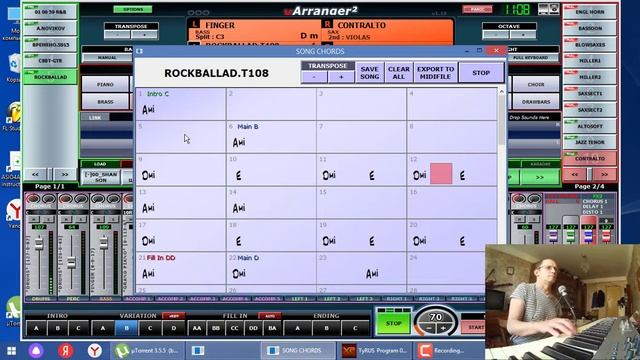Choose the JAZZ TENOR sound
The height and width of the screenshot is (360, 640).
(x=590, y=142)
